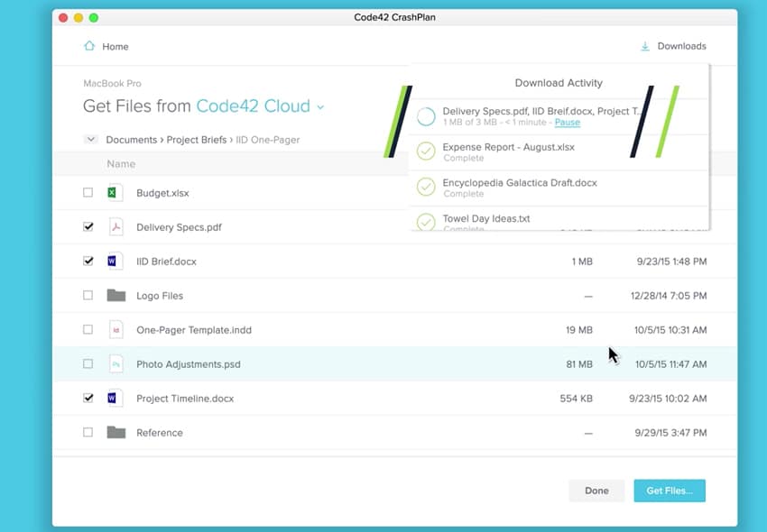The width and height of the screenshot is (767, 532).
Task: Select the Budget.xlsx file name
Action: point(162,193)
